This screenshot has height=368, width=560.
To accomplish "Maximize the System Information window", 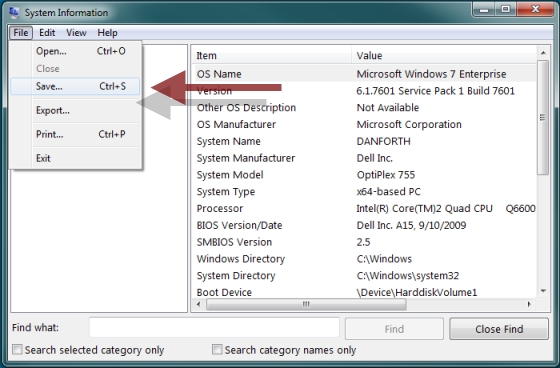I will (x=505, y=10).
